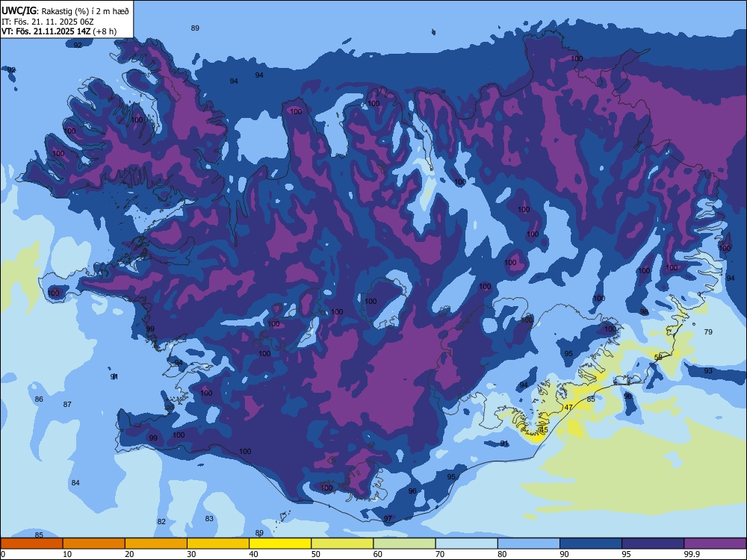Click the amber 30–40 legend swatch
The height and width of the screenshot is (560, 747).
point(218,544)
